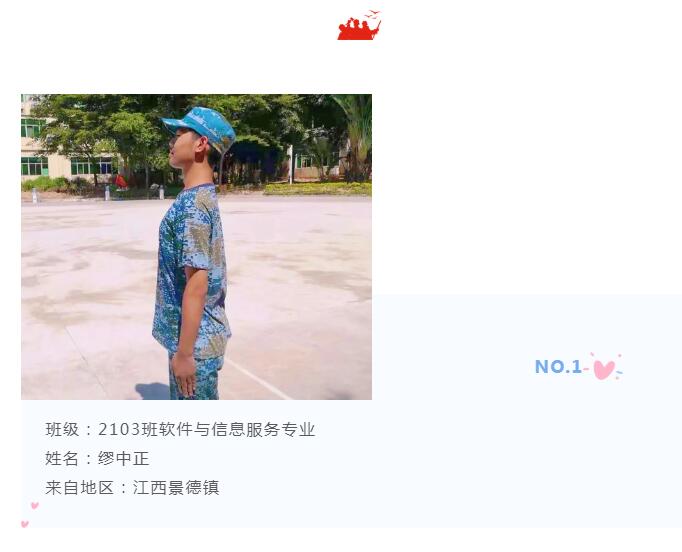Open the student's camouflage uniform photo

coord(196,247)
